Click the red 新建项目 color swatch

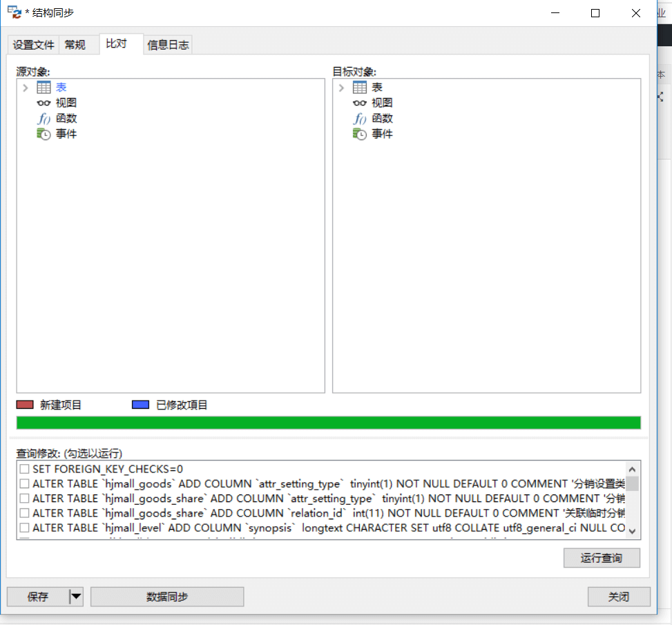(25, 405)
